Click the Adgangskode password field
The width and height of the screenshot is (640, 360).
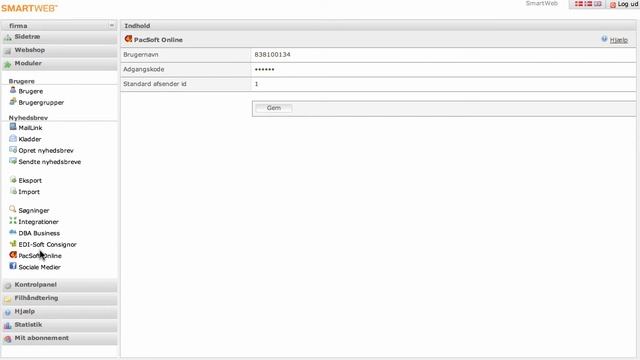click(x=444, y=69)
